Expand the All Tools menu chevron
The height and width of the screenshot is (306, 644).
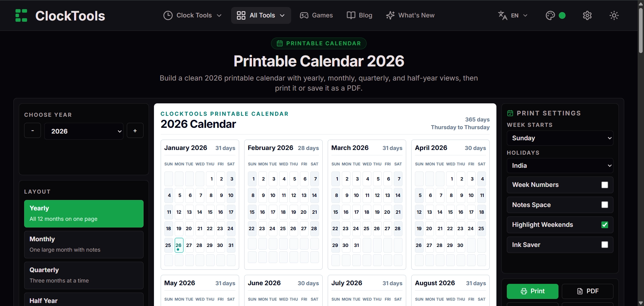pos(282,15)
